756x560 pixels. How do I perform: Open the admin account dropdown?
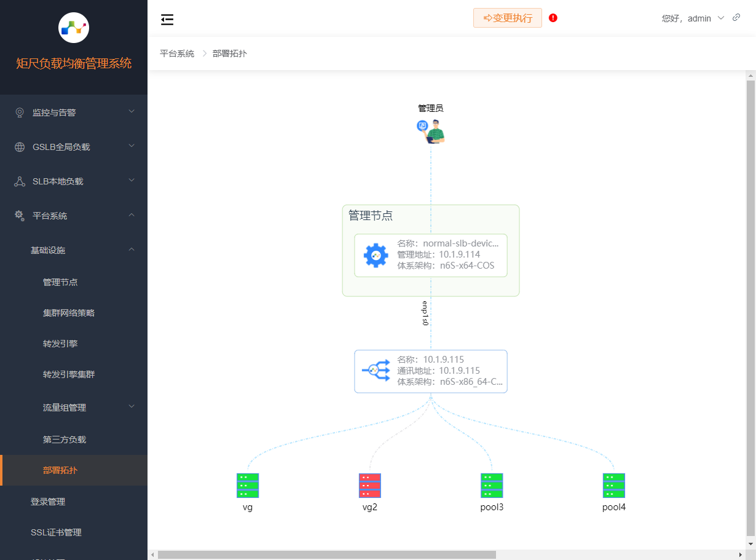pyautogui.click(x=699, y=18)
